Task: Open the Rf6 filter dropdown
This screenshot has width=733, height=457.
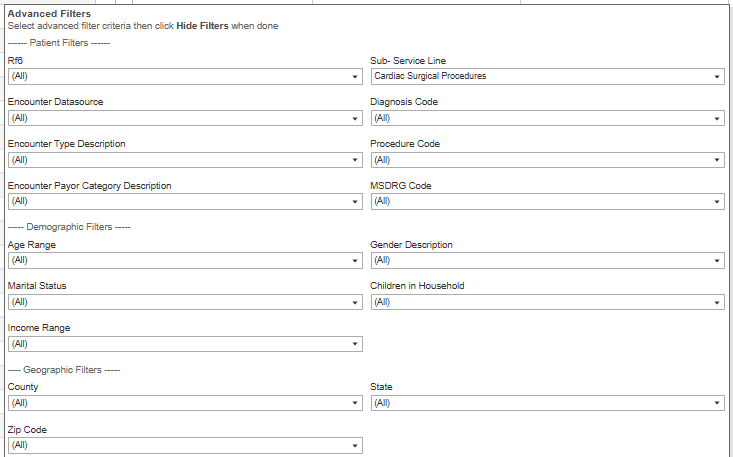Action: click(x=184, y=76)
